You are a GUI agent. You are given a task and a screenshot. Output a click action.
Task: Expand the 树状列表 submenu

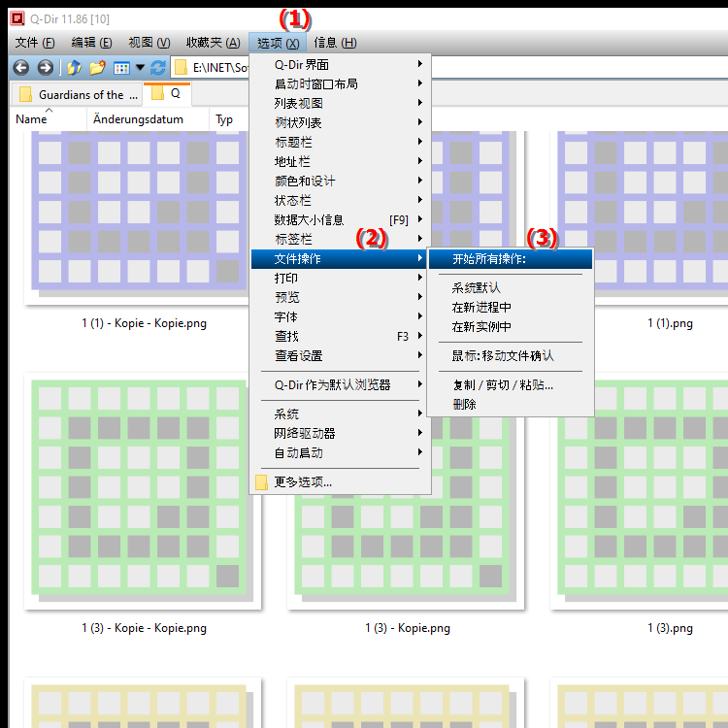tap(340, 122)
